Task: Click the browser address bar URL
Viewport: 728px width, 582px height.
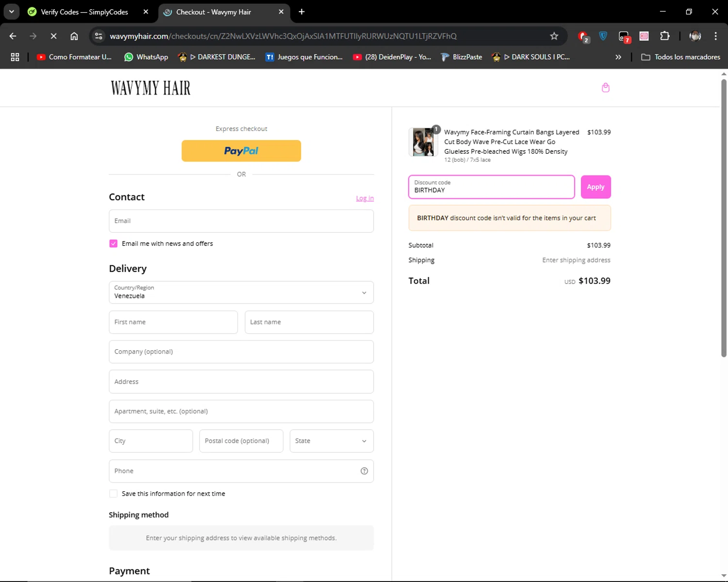Action: (x=283, y=36)
